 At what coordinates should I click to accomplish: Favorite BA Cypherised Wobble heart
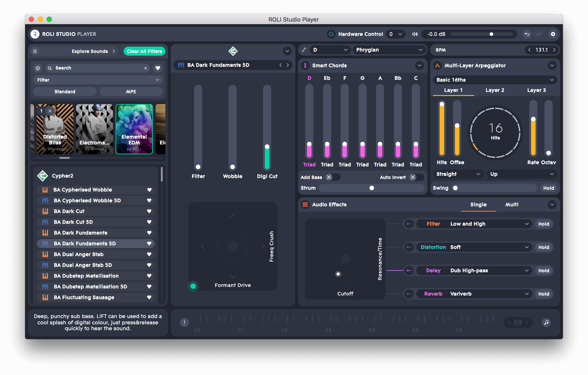(149, 190)
